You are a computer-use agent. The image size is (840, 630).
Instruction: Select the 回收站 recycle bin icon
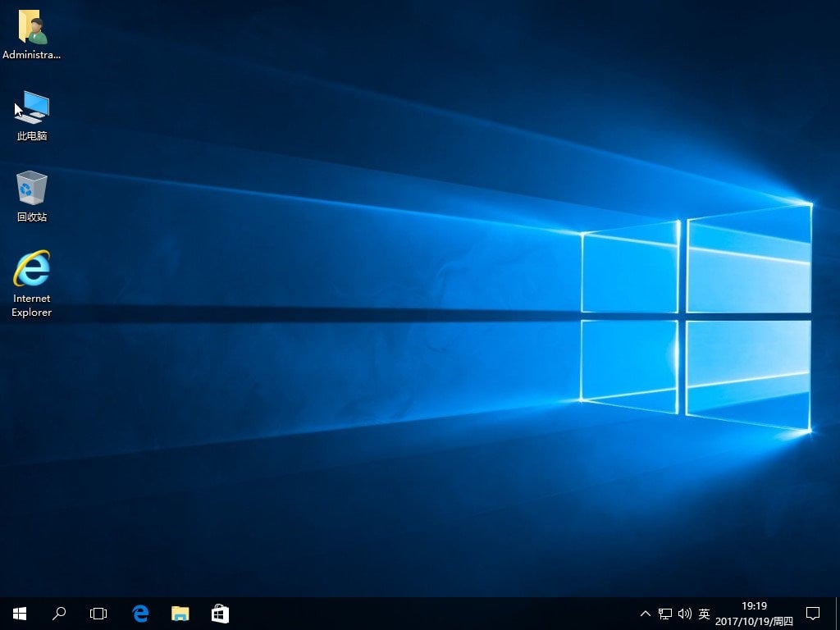[32, 188]
